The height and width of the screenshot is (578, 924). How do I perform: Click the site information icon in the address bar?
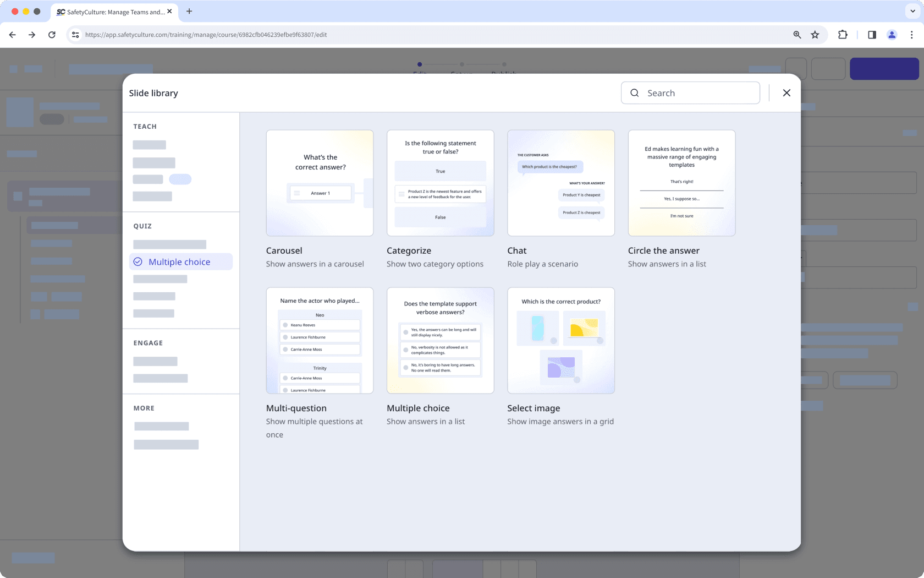click(75, 34)
